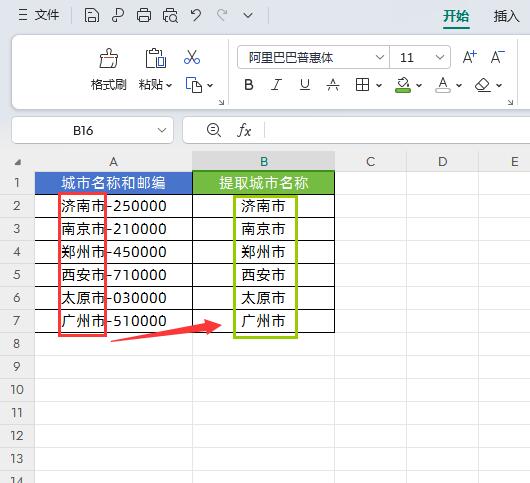The height and width of the screenshot is (483, 530).
Task: Toggle Bold formatting
Action: click(249, 84)
